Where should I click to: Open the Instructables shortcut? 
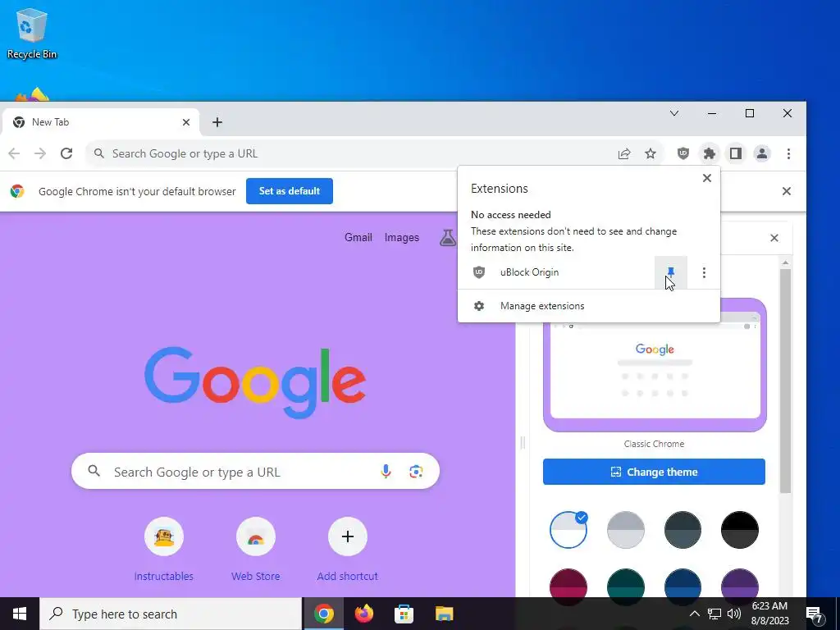click(164, 550)
